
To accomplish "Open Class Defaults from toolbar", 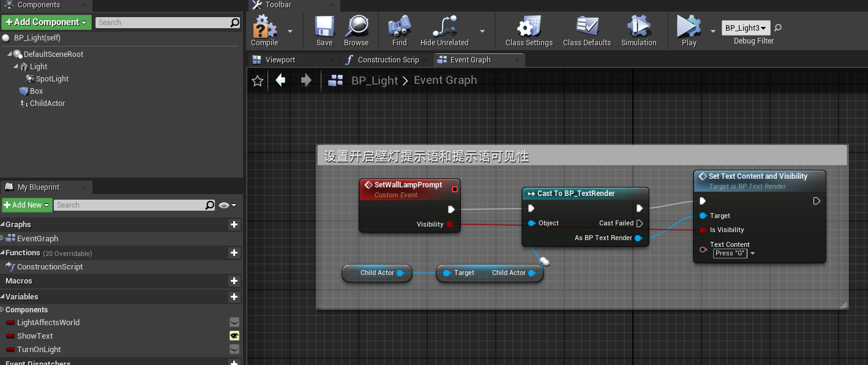I will [x=586, y=28].
